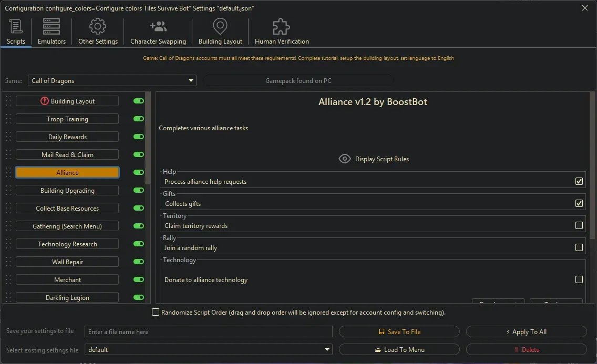The width and height of the screenshot is (597, 364).
Task: Select the Scripts book icon
Action: 15,26
